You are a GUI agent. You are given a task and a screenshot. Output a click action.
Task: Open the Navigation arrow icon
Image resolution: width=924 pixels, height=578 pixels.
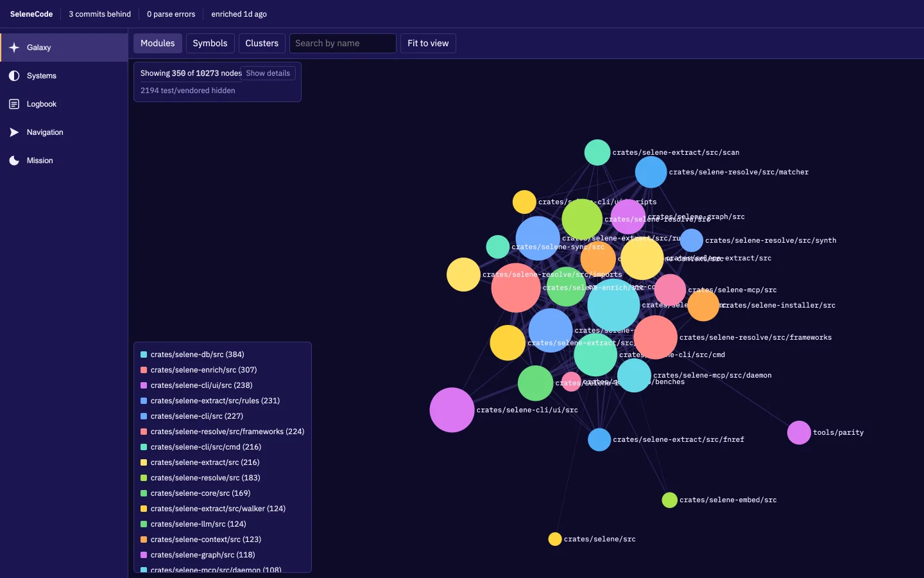pos(14,132)
